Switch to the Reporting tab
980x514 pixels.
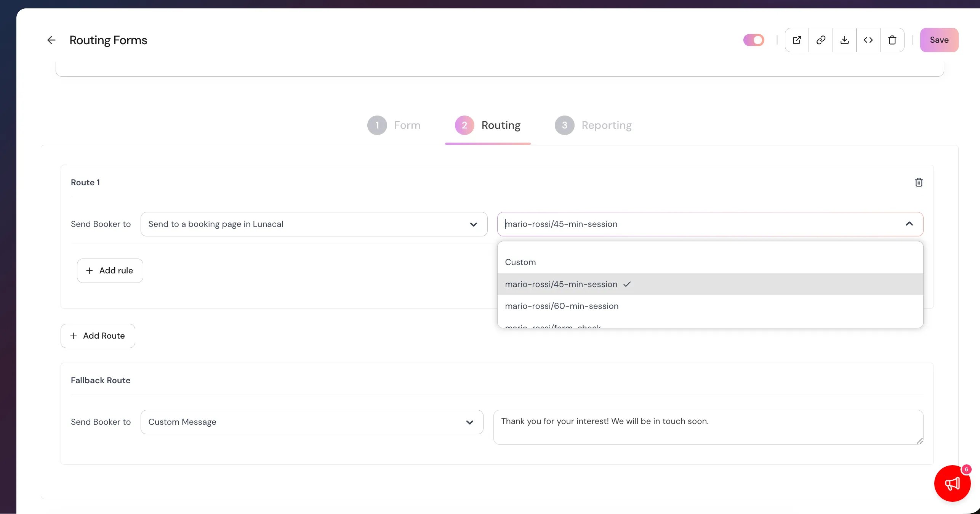click(593, 125)
